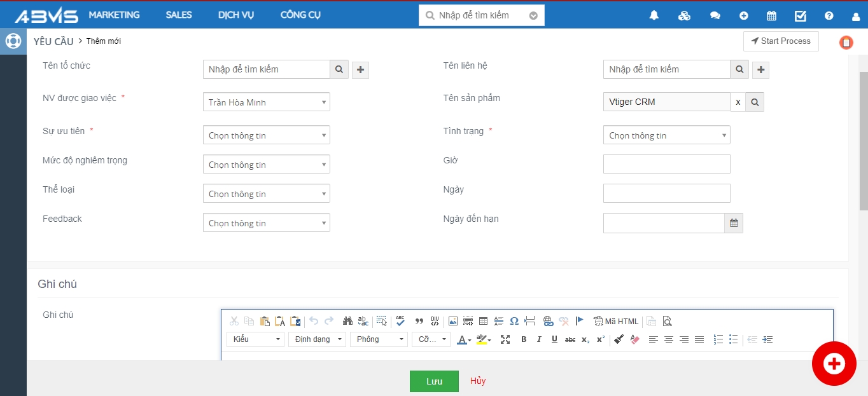Click the green Lưu save button
868x396 pixels.
pos(434,381)
